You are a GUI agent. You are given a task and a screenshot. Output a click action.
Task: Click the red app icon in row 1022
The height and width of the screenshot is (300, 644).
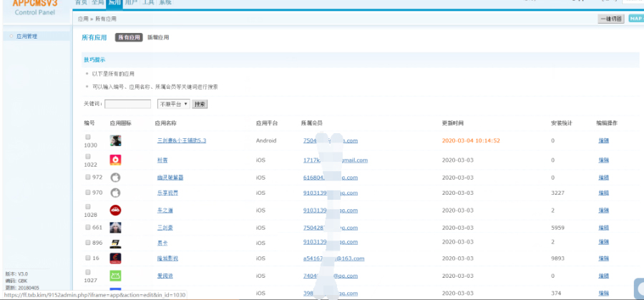tap(115, 160)
